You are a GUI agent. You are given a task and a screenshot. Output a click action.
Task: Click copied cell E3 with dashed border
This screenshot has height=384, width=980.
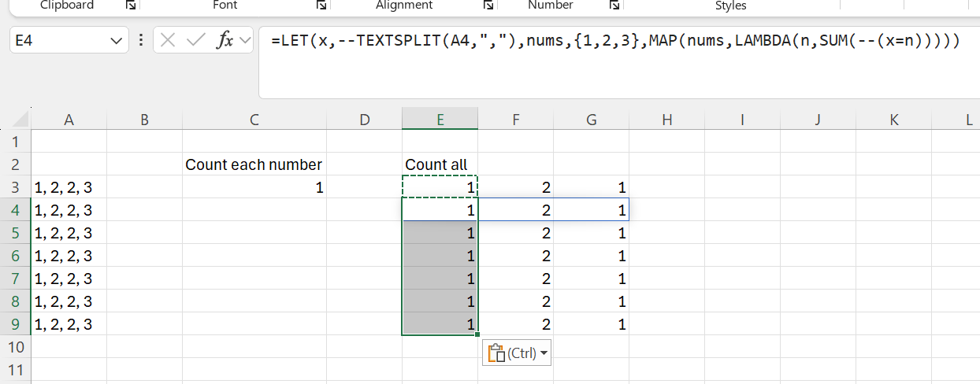(440, 187)
